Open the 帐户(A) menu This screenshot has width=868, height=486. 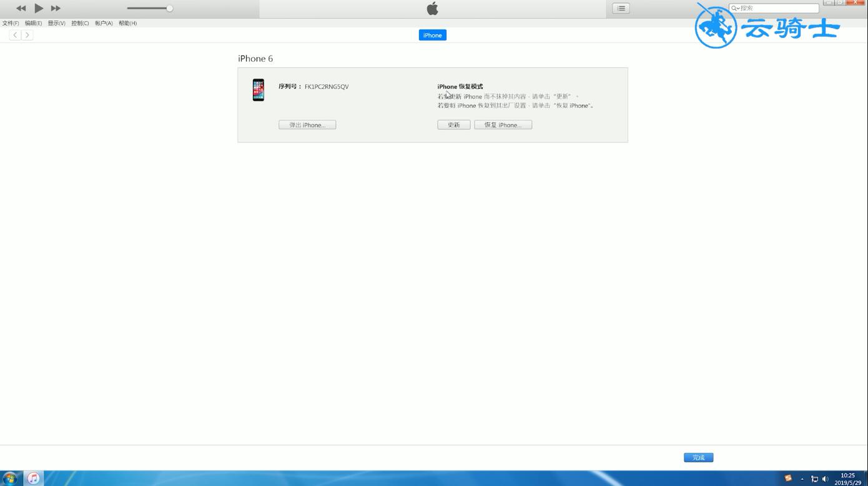[104, 23]
